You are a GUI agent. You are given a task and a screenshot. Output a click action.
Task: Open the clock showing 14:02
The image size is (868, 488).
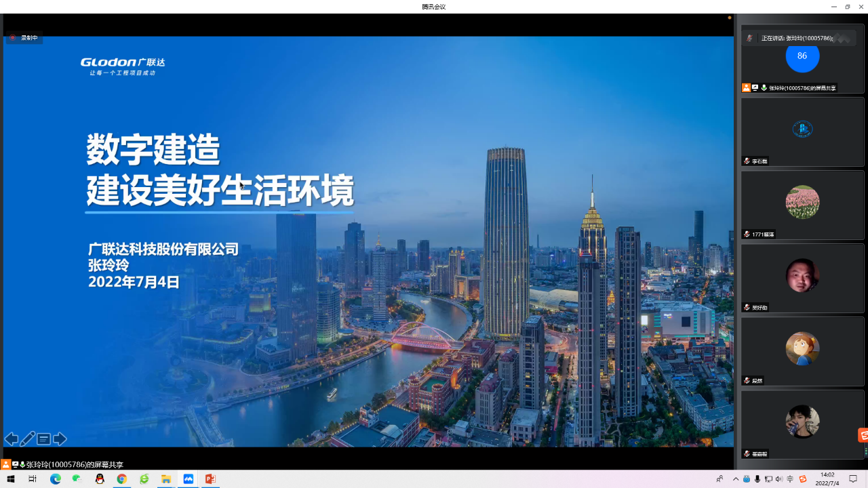coord(827,479)
